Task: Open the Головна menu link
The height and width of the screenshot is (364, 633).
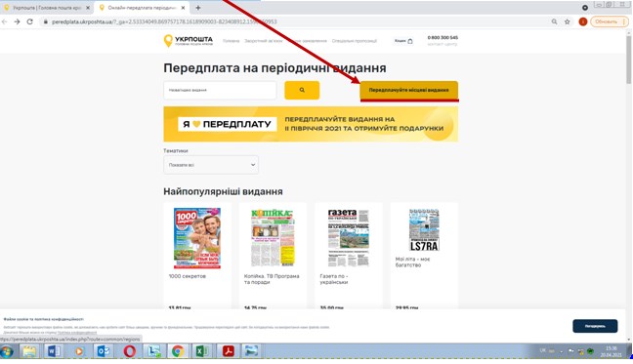Action: (231, 41)
